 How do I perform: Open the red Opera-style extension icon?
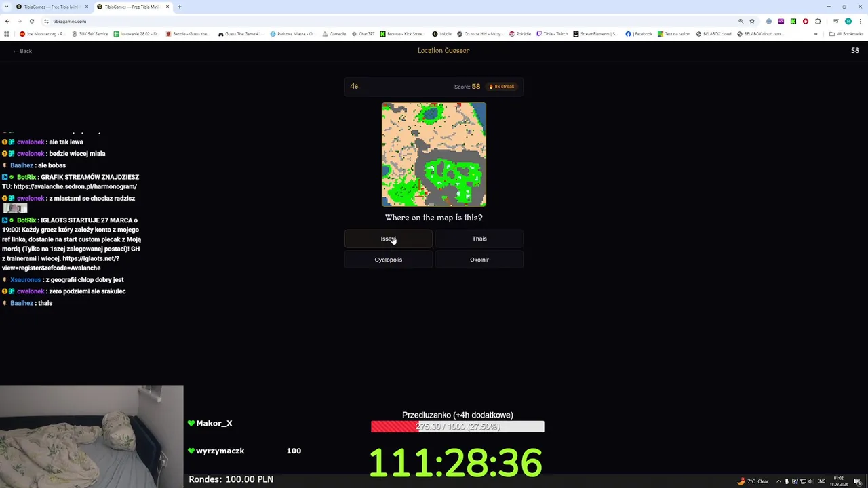point(806,21)
